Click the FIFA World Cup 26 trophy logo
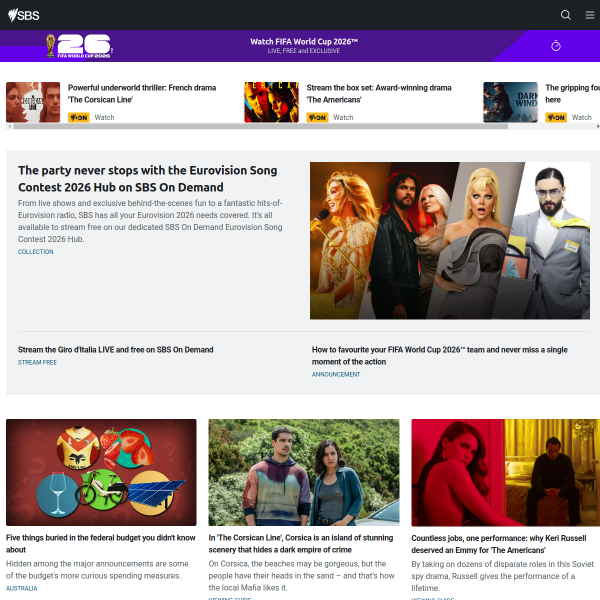Image resolution: width=600 pixels, height=600 pixels. (x=79, y=46)
